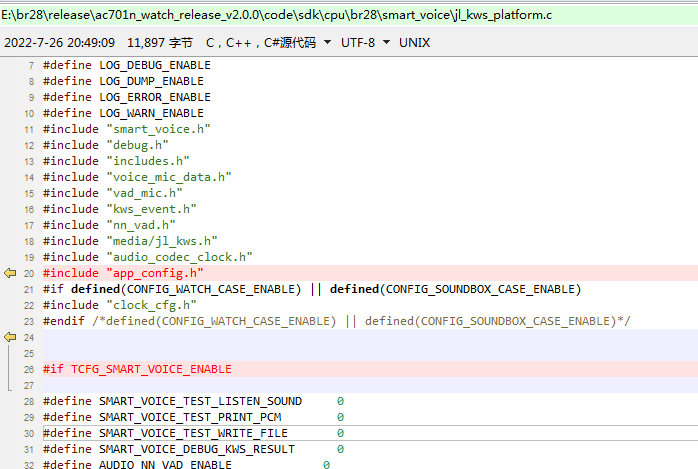Click the UTF-8 encoding label
Image resolution: width=698 pixels, height=469 pixels.
pyautogui.click(x=358, y=43)
